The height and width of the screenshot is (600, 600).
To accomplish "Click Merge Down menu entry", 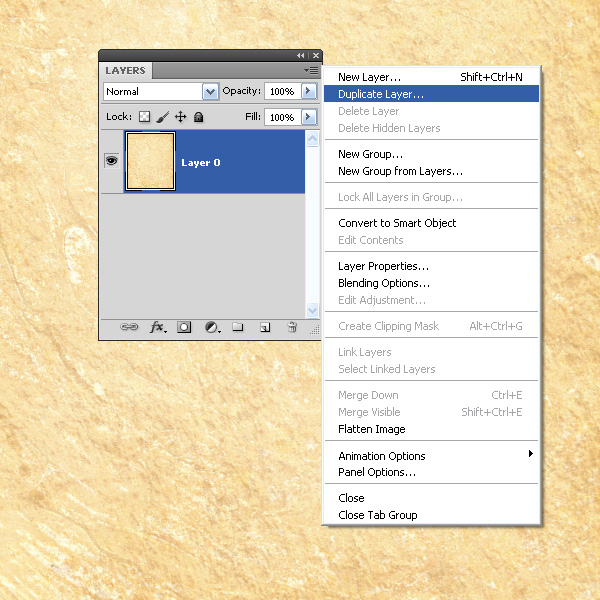I will tap(431, 395).
